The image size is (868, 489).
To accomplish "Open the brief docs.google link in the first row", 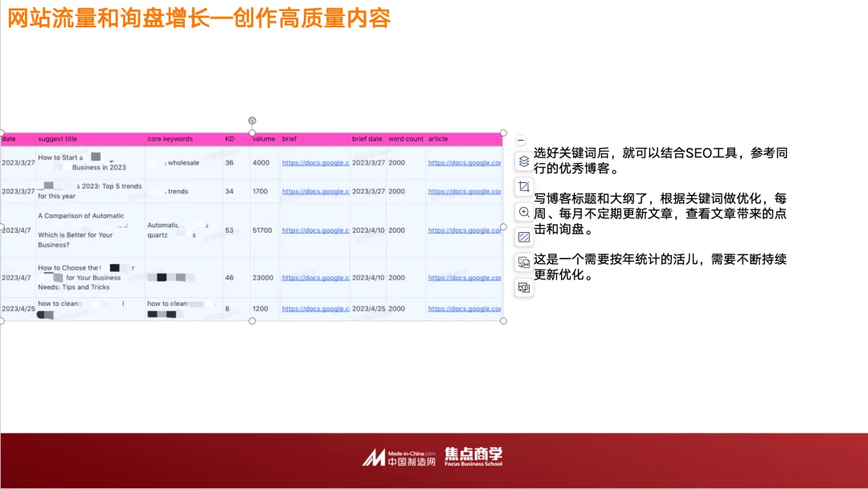I will (x=315, y=163).
